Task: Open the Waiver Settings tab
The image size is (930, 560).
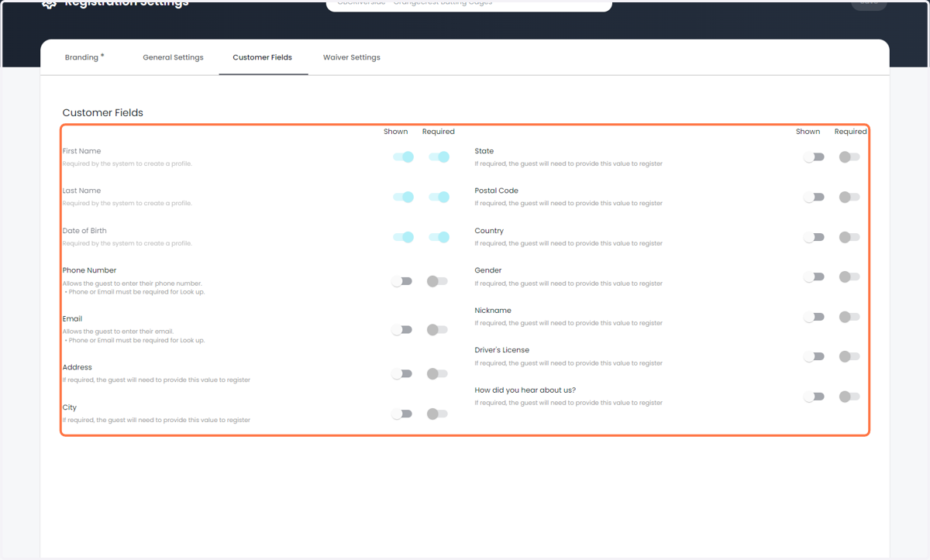Action: [x=352, y=57]
